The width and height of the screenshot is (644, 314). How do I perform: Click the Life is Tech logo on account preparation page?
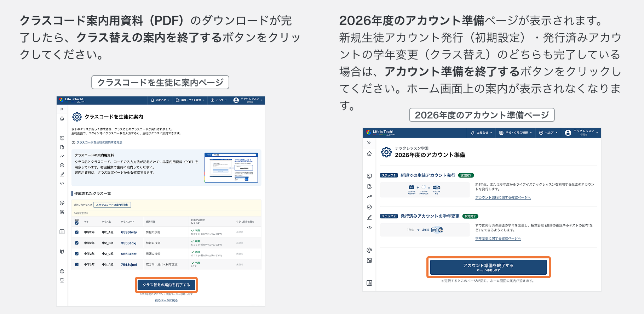(380, 133)
